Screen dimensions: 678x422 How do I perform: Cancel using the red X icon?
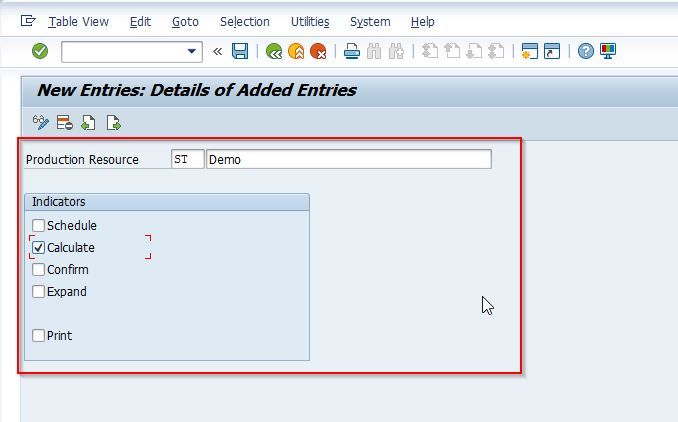point(318,51)
